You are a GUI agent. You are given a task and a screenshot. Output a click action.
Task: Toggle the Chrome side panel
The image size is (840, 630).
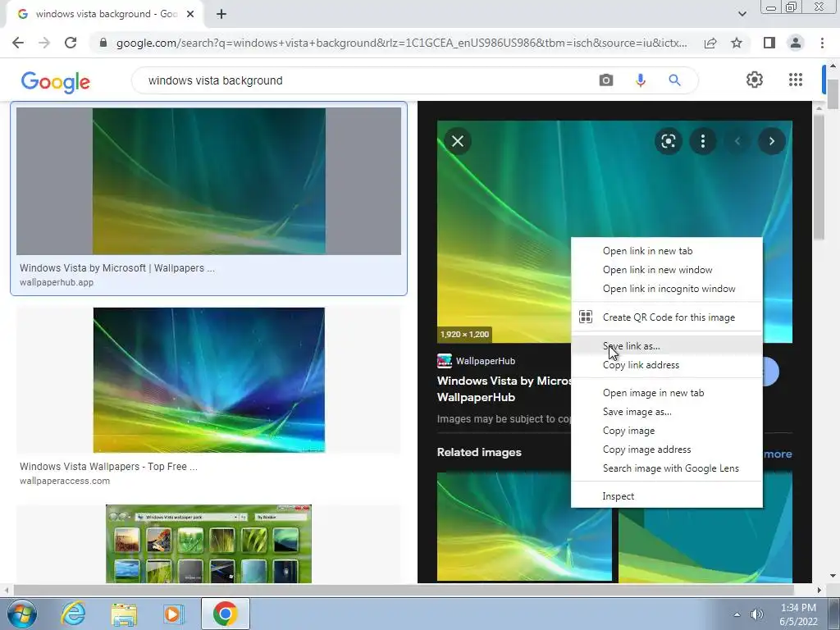tap(769, 43)
